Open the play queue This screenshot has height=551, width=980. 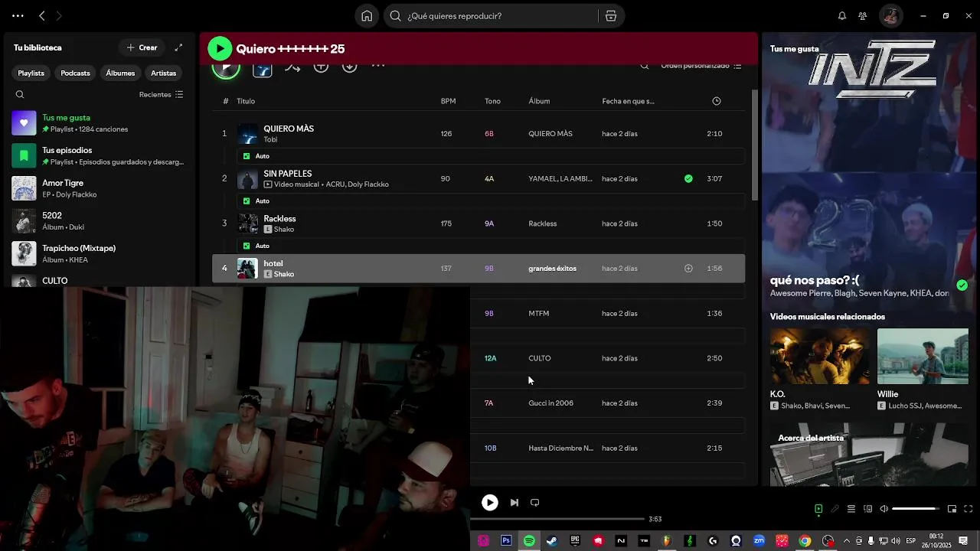coord(851,509)
